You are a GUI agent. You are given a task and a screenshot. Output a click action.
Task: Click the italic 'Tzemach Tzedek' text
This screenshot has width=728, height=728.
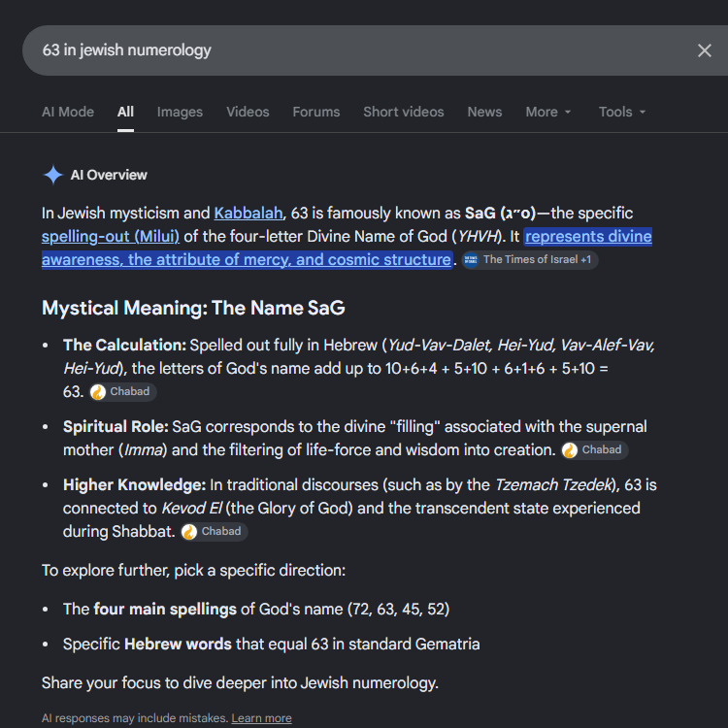click(554, 484)
